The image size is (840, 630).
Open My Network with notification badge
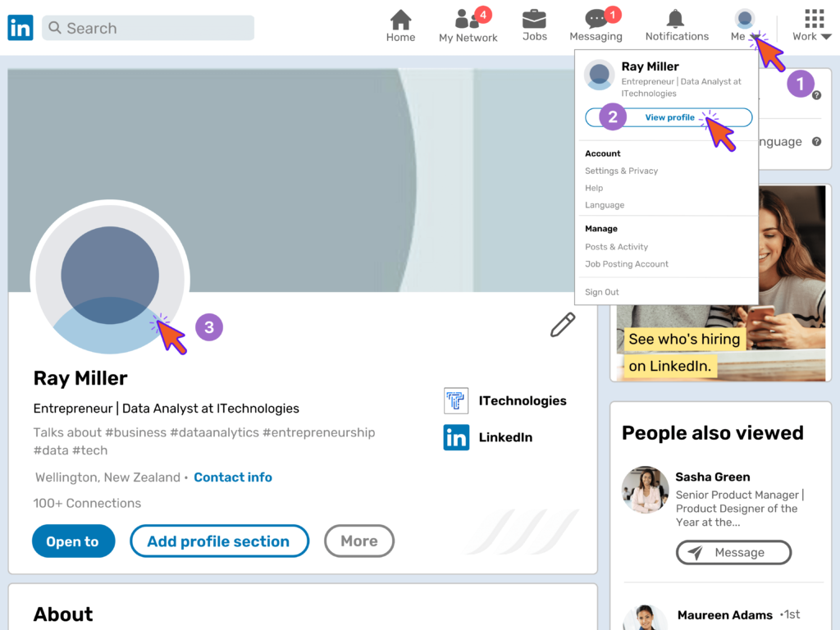pos(466,18)
